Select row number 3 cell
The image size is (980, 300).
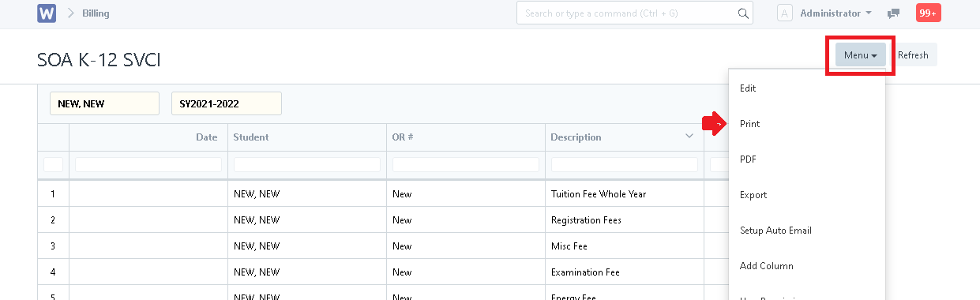tap(53, 246)
